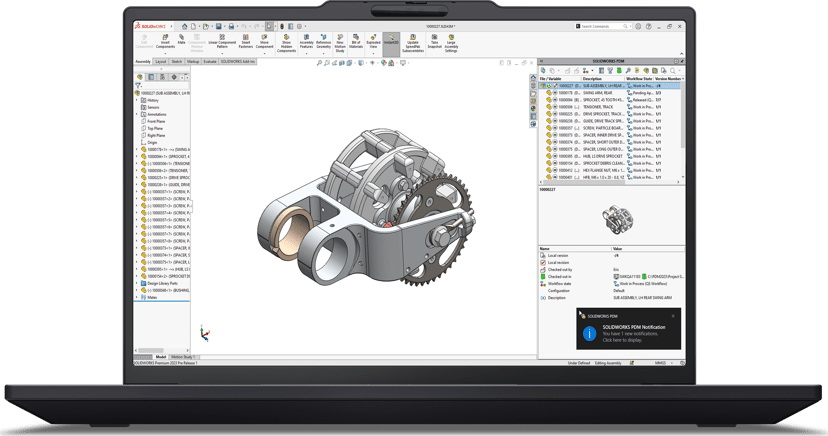
Task: Click Update SpeedPak Subassemblies
Action: point(413,43)
